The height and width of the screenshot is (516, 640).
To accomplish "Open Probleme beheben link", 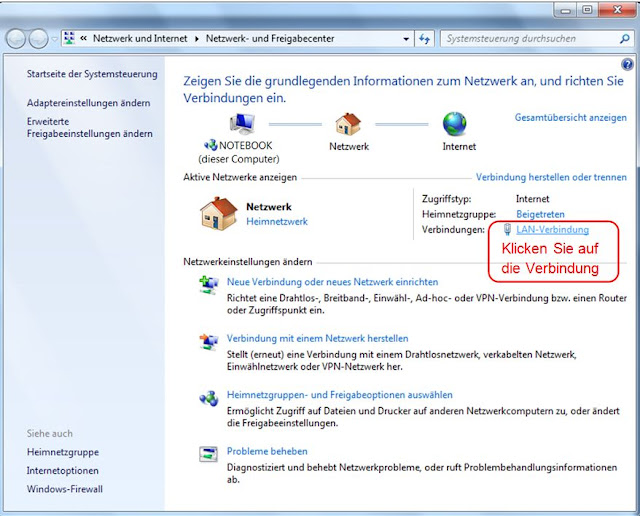I will click(x=267, y=452).
